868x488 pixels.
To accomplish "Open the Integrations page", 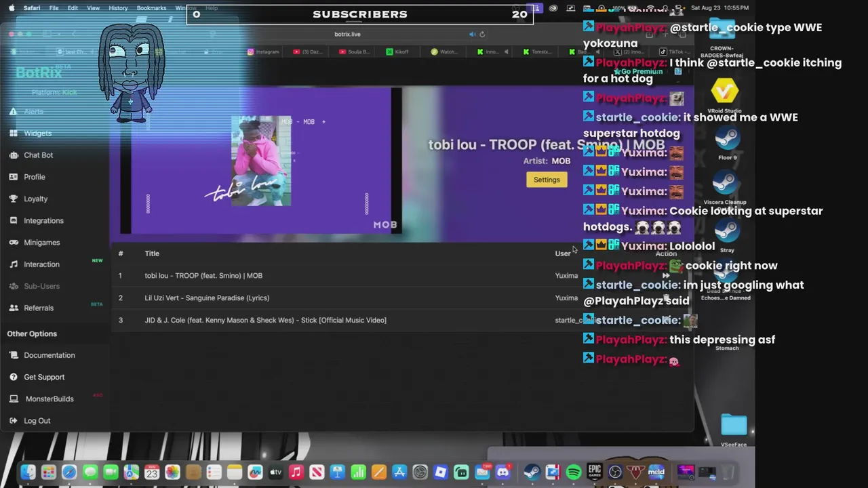I will 44,220.
